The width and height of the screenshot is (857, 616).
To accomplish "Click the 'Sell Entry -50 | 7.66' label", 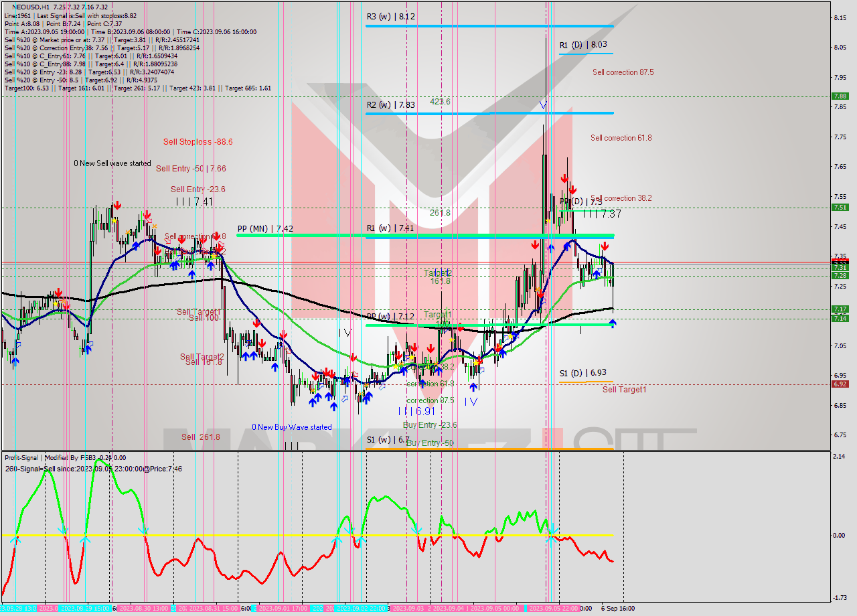I will (x=191, y=169).
